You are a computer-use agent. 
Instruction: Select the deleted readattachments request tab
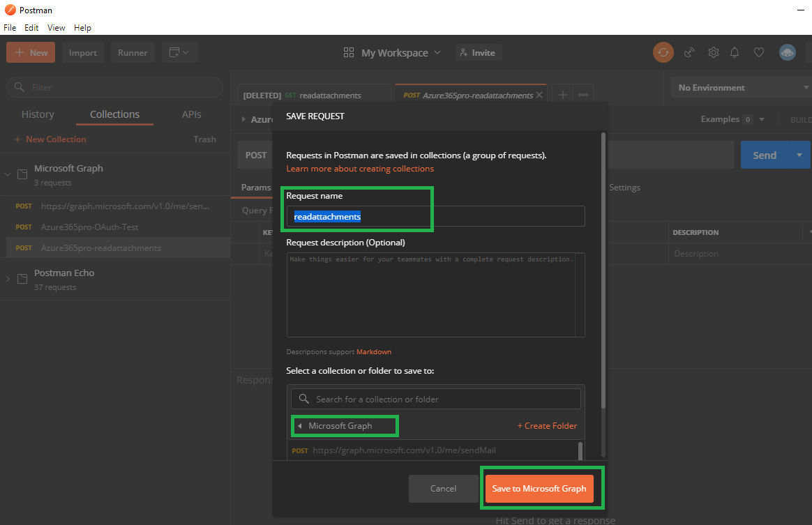(x=314, y=96)
